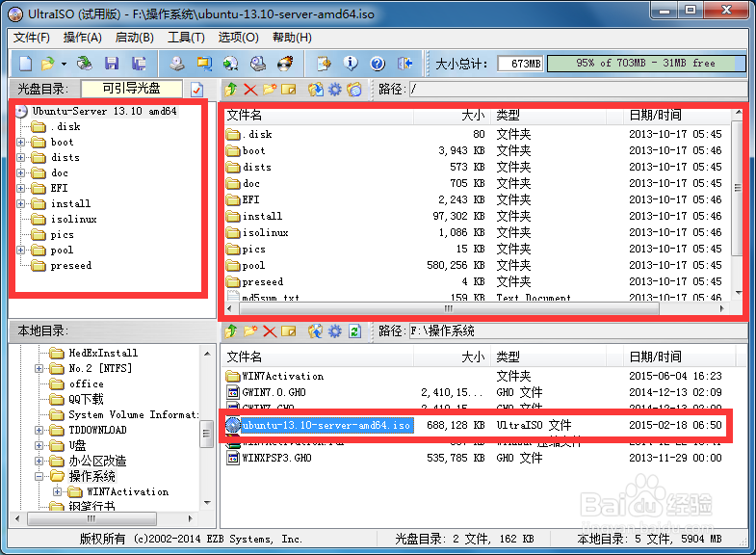Click the Compress ISO monitor icon

(x=204, y=64)
